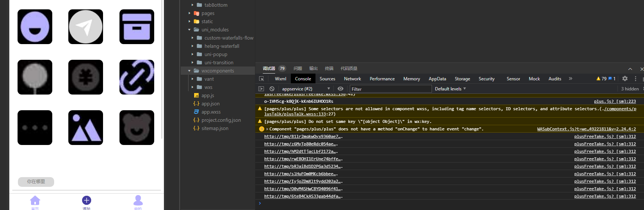Tap the profile person icon in tab bar
The image size is (644, 210).
(x=138, y=200)
